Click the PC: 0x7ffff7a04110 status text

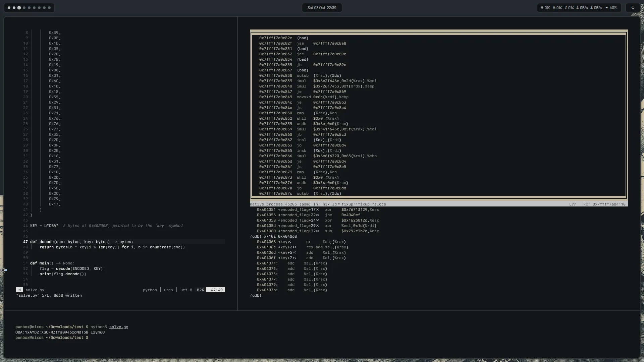tap(604, 204)
